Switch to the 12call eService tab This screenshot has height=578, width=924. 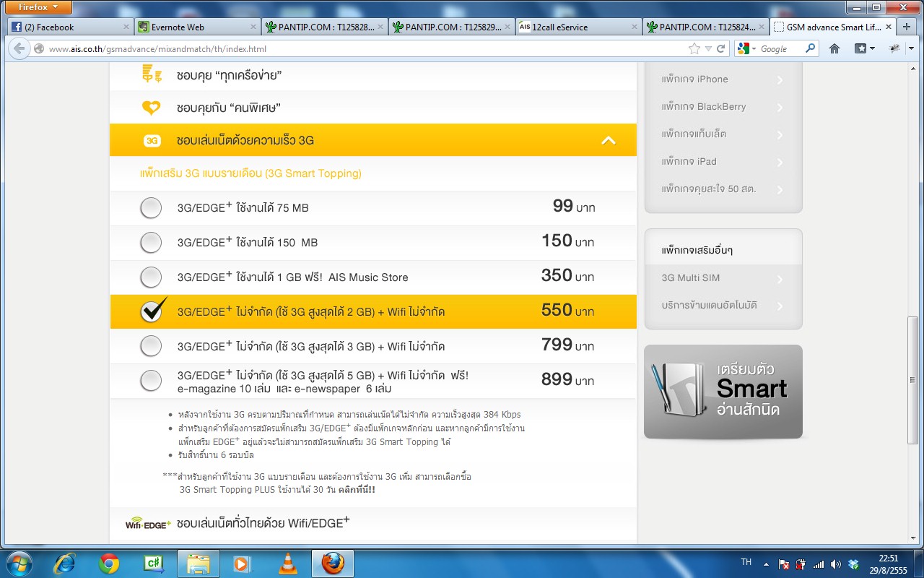578,27
